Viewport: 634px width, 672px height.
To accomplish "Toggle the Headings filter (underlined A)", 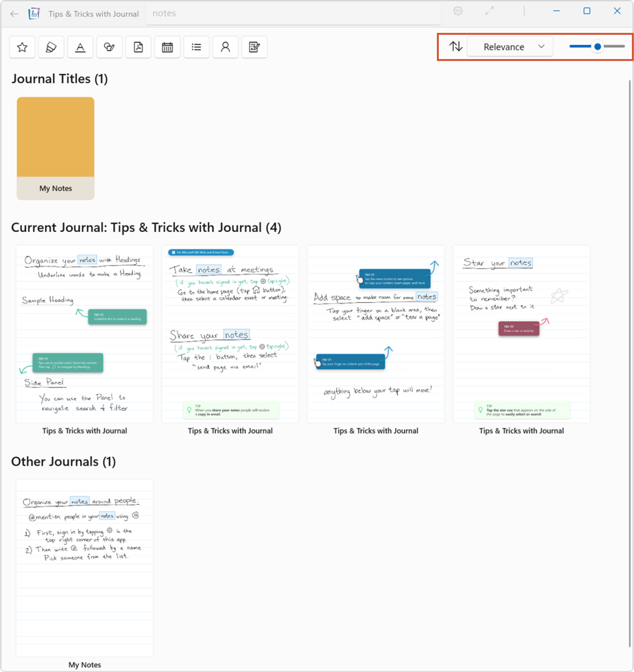I will (80, 47).
